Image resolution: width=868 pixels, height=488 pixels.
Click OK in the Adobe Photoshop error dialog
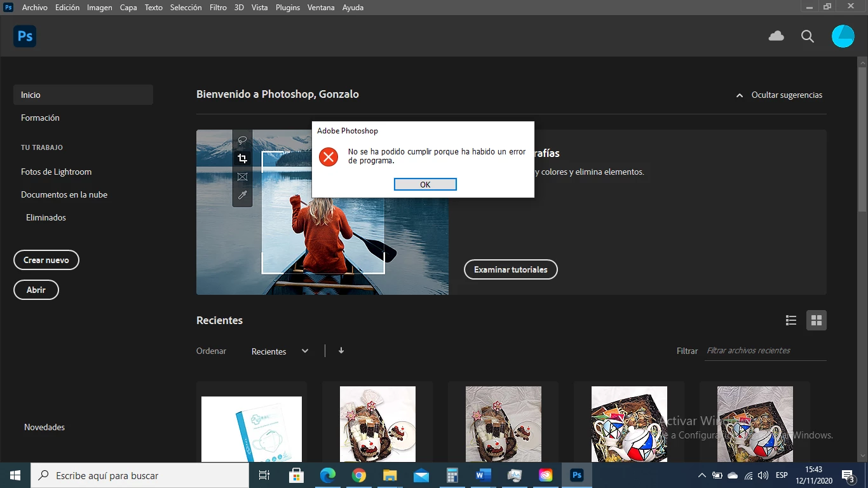coord(425,184)
